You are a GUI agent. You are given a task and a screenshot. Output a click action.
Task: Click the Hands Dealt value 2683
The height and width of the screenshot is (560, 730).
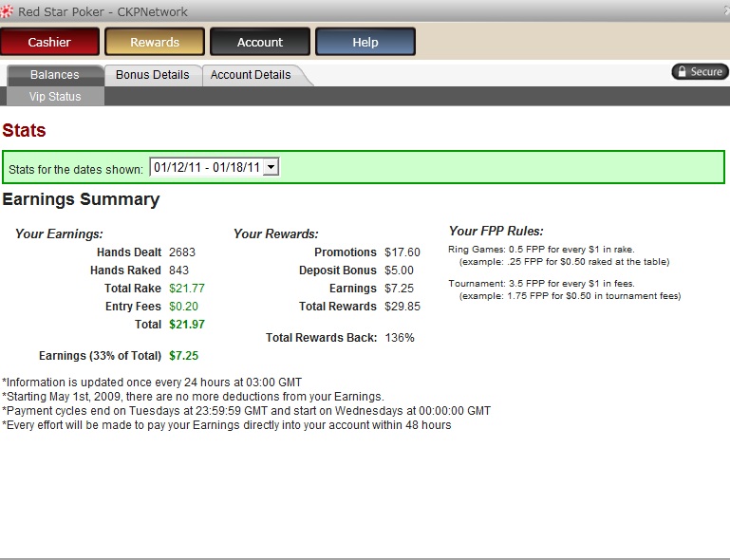click(182, 252)
